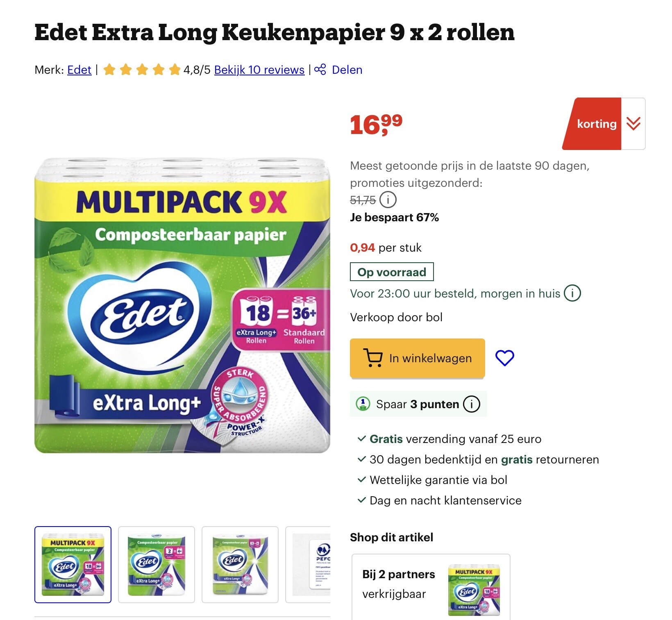
Task: Open info icon next to Spaar 3 punten
Action: (471, 404)
